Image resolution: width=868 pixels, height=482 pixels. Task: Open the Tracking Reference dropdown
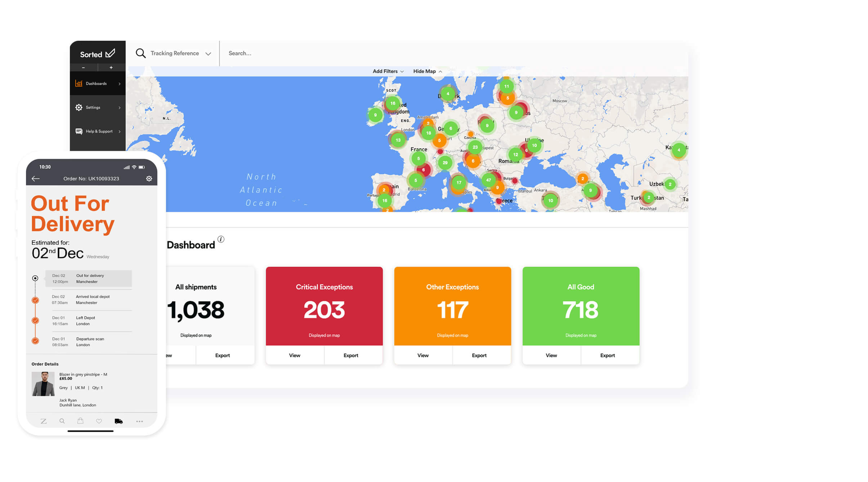pyautogui.click(x=180, y=53)
